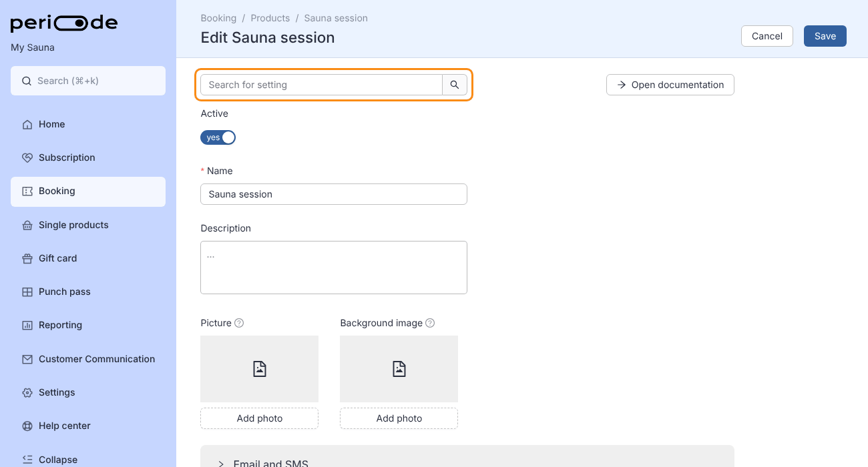The height and width of the screenshot is (467, 868).
Task: Open Home in the sidebar
Action: [88, 124]
